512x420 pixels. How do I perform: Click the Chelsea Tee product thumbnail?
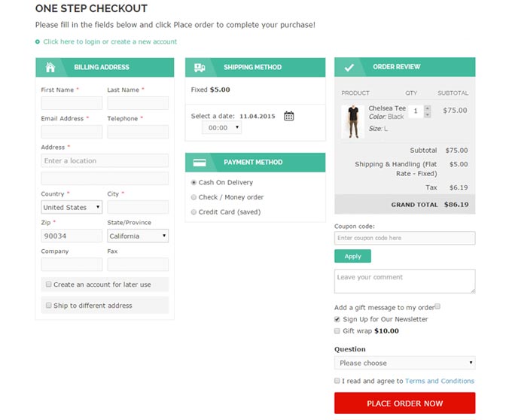tap(352, 121)
